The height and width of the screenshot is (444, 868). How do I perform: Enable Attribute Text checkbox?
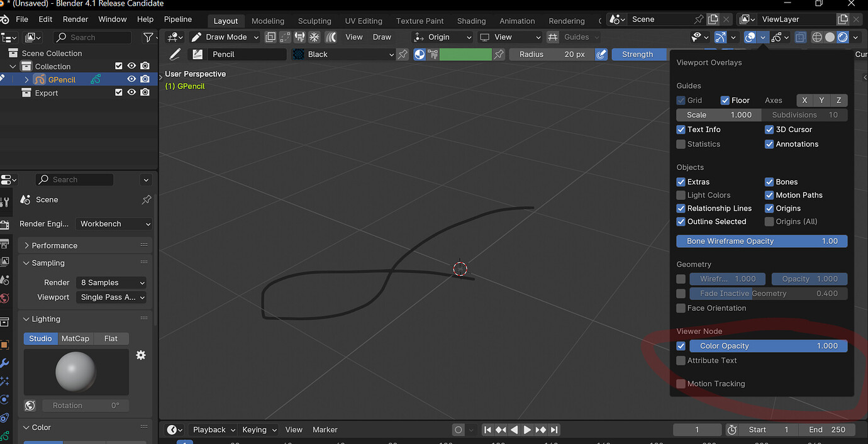681,360
